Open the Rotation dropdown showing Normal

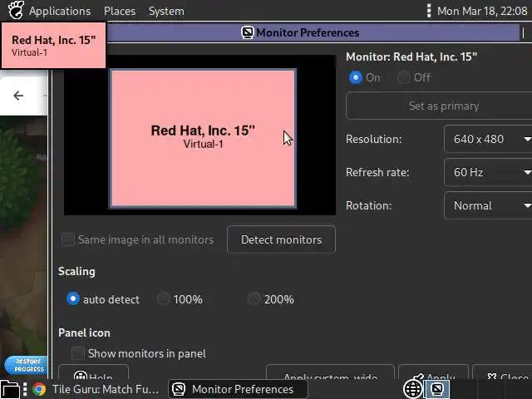(488, 205)
